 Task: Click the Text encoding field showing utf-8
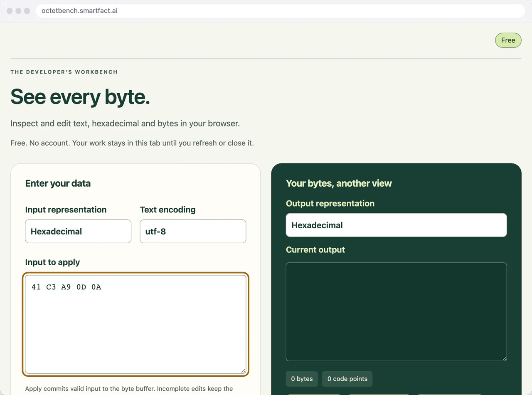pos(193,231)
